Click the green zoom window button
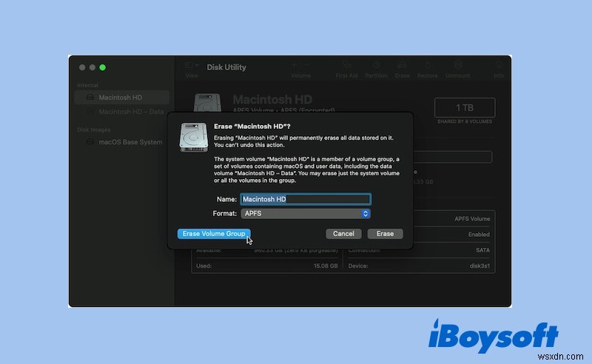Screen dimensions: 592x364 tap(102, 67)
